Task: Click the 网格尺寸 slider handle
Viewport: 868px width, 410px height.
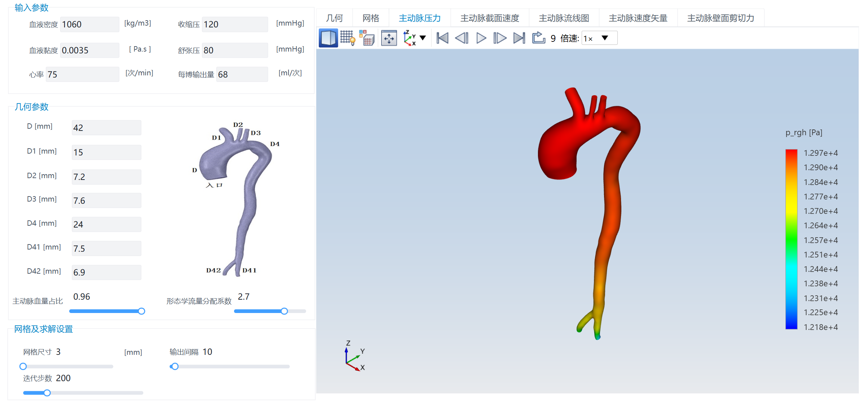Action: coord(23,366)
